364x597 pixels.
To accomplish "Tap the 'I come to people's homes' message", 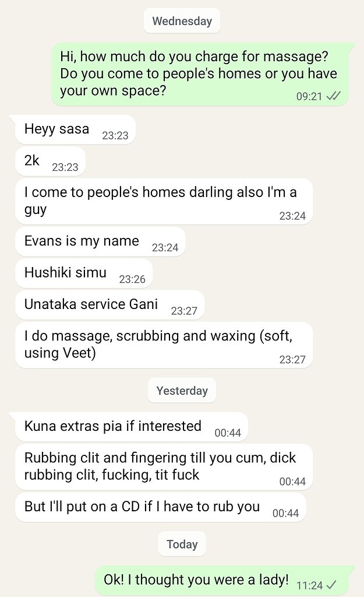I will [x=164, y=201].
